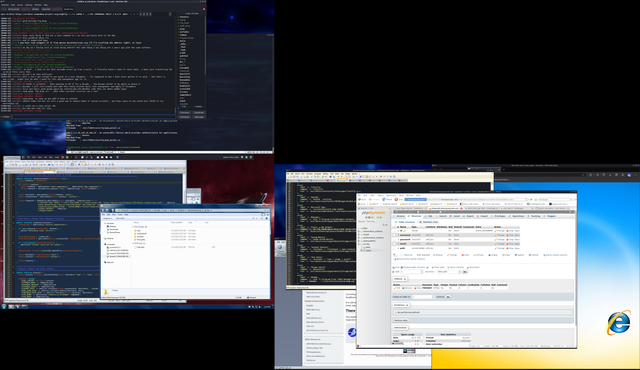Click the Drop link for the password row
The width and height of the screenshot is (640, 370).
pos(510,239)
